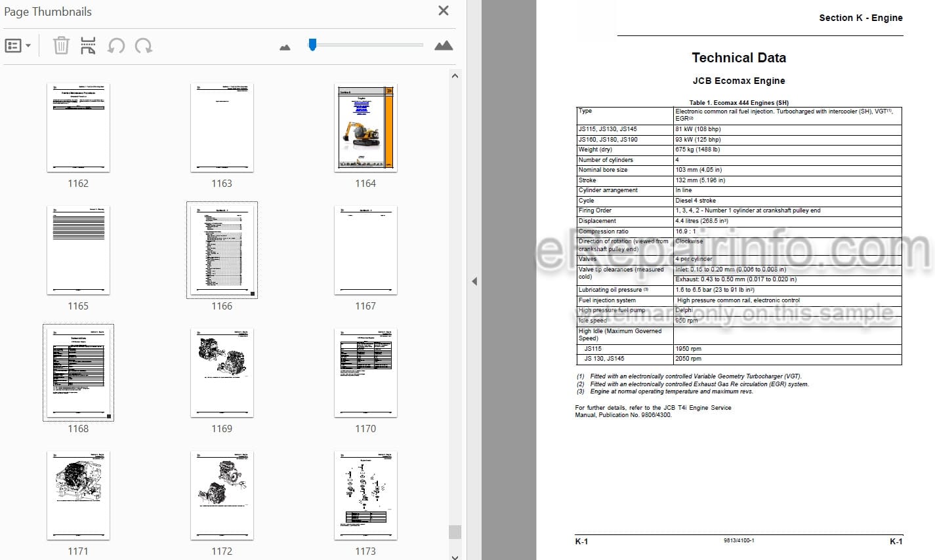
Task: Click the '4 per cylinder' valves cell
Action: tap(787, 259)
